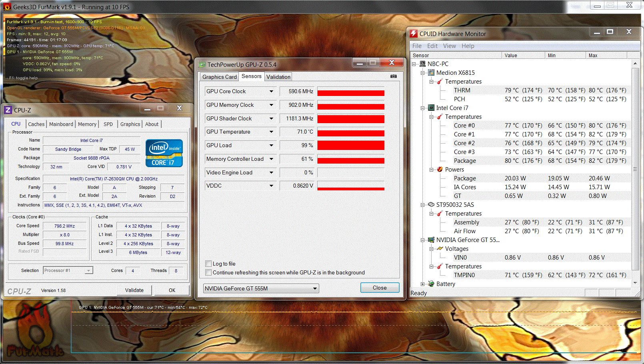
Task: Open the Graphics tab in CPU-Z
Action: point(130,124)
